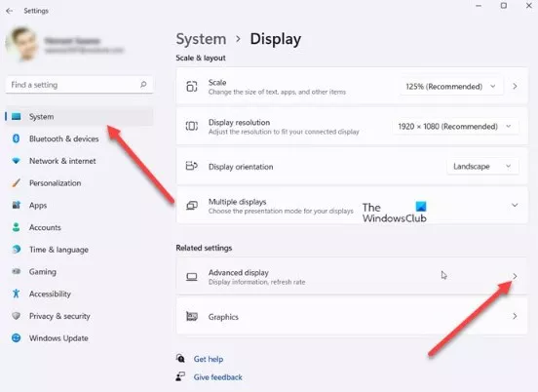Maximize the Settings window
This screenshot has height=392, width=538.
504,6
